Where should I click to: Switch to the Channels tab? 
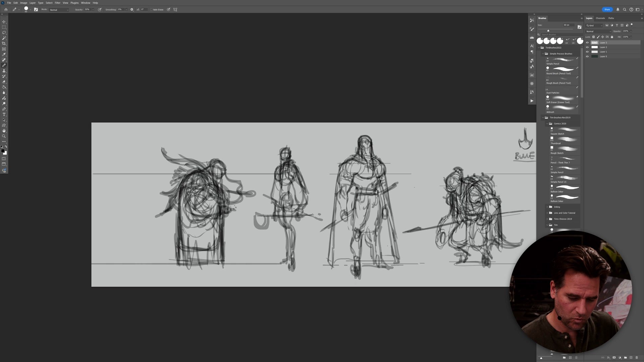(600, 18)
